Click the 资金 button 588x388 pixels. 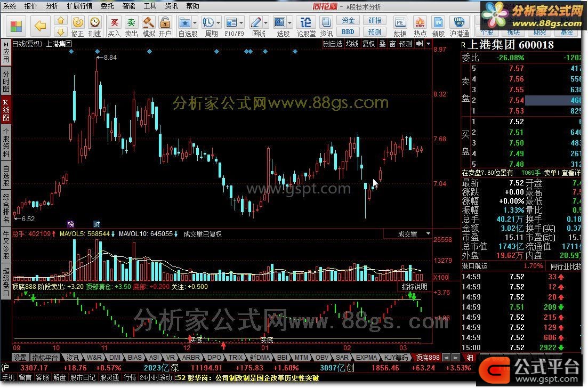click(348, 20)
